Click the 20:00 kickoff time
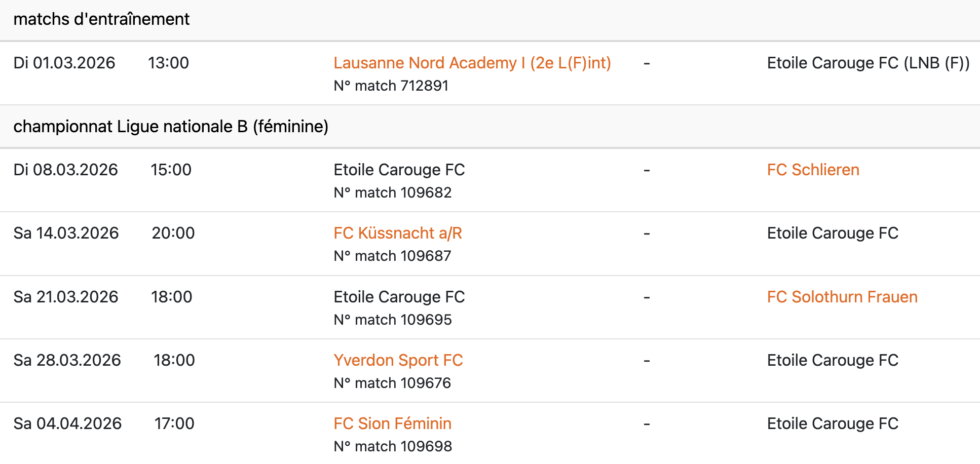The image size is (980, 464). [173, 233]
